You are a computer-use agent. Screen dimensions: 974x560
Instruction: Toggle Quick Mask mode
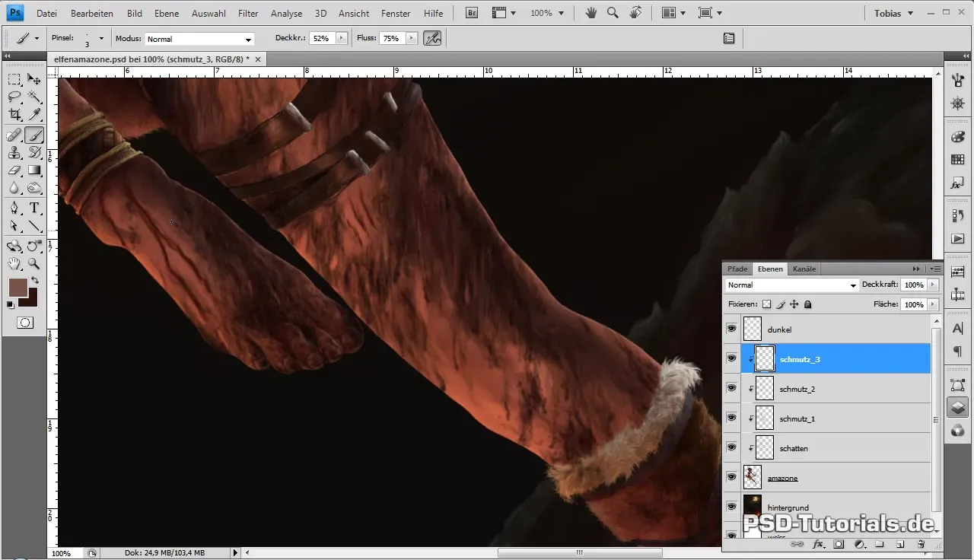click(24, 323)
